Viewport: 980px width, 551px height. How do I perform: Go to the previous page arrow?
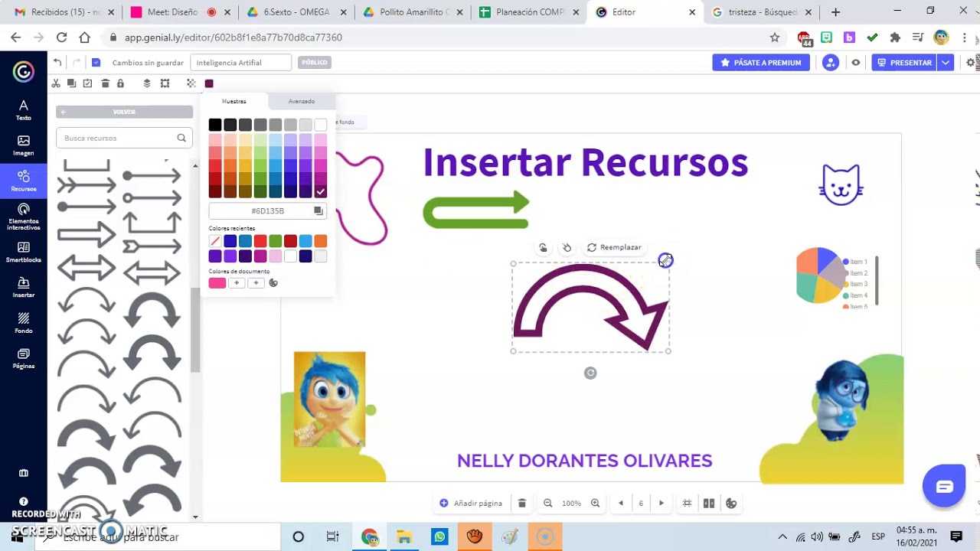[620, 503]
